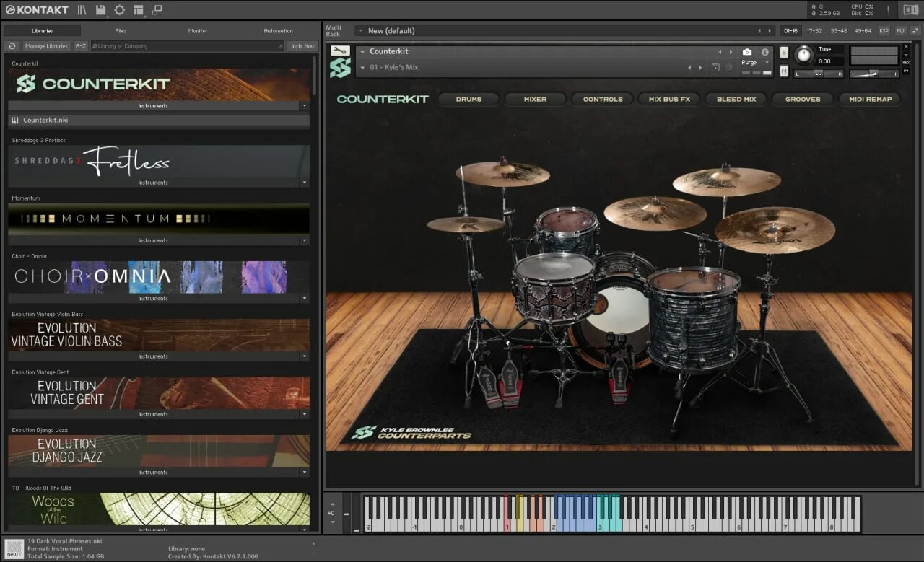
Task: Adjust the Tune knob
Action: (x=803, y=55)
